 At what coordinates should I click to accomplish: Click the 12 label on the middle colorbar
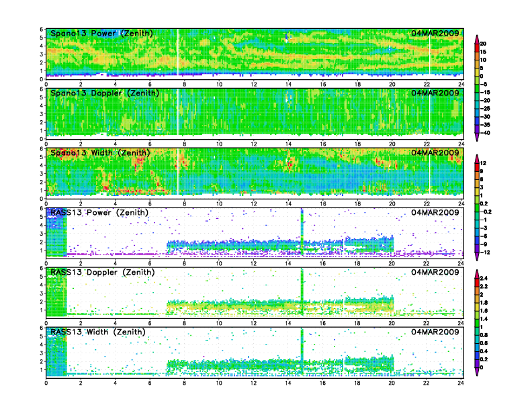coord(483,163)
